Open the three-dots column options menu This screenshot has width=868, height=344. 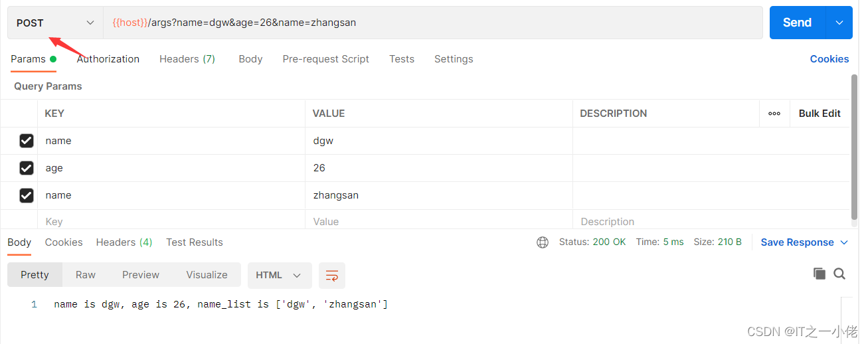pyautogui.click(x=774, y=114)
